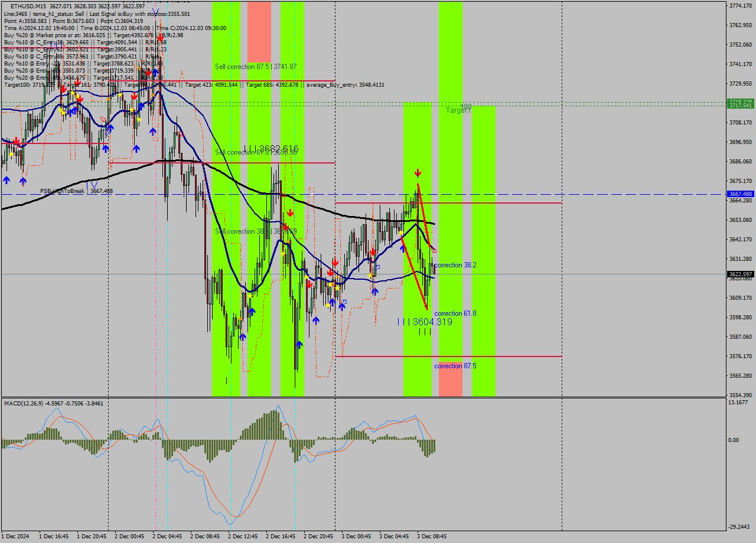Viewport: 756px width, 543px height.
Task: Click the 3653.060 price axis label
Action: click(x=741, y=220)
